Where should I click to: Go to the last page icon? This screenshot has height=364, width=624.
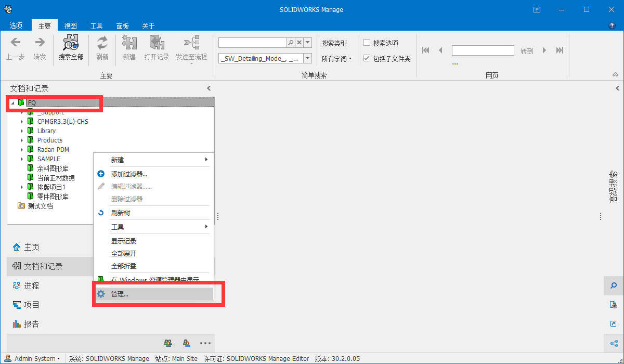click(x=560, y=50)
